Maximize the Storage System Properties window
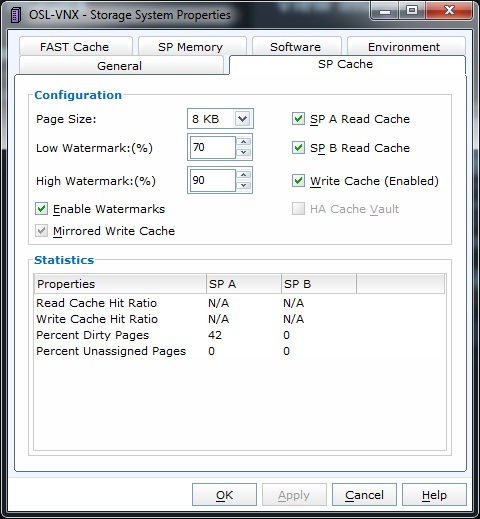480x519 pixels. [x=412, y=11]
